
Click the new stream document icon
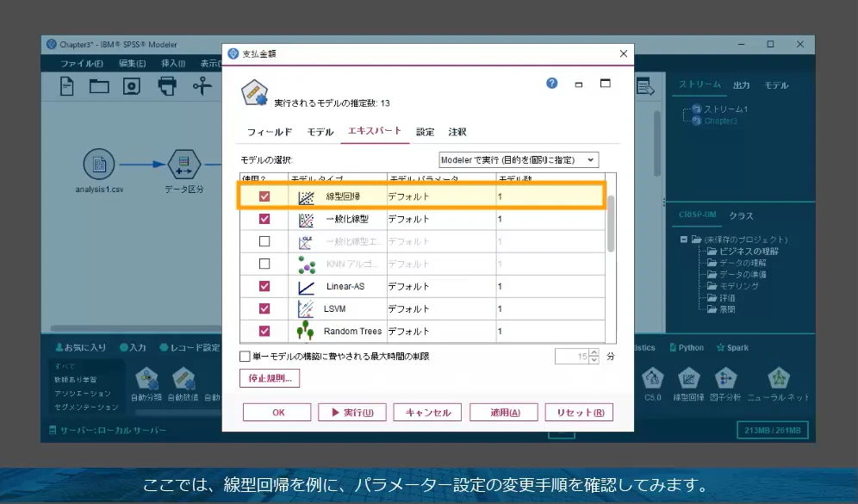66,86
